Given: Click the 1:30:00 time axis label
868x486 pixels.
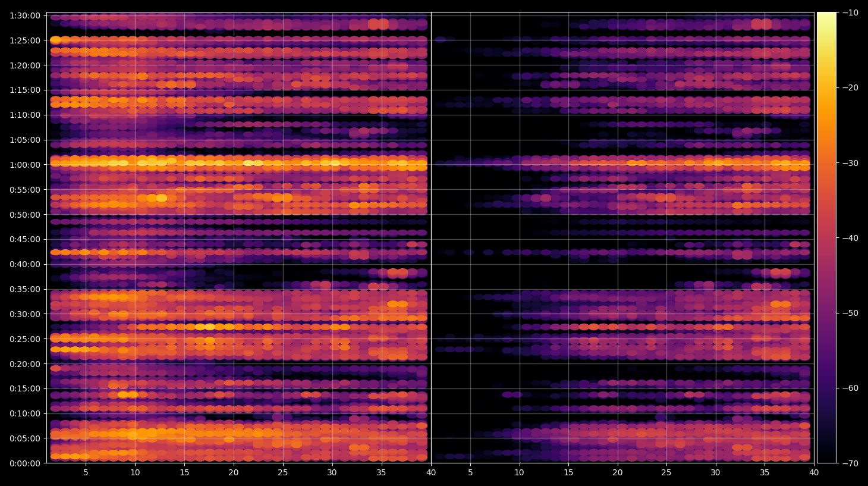Looking at the screenshot, I should pyautogui.click(x=25, y=15).
